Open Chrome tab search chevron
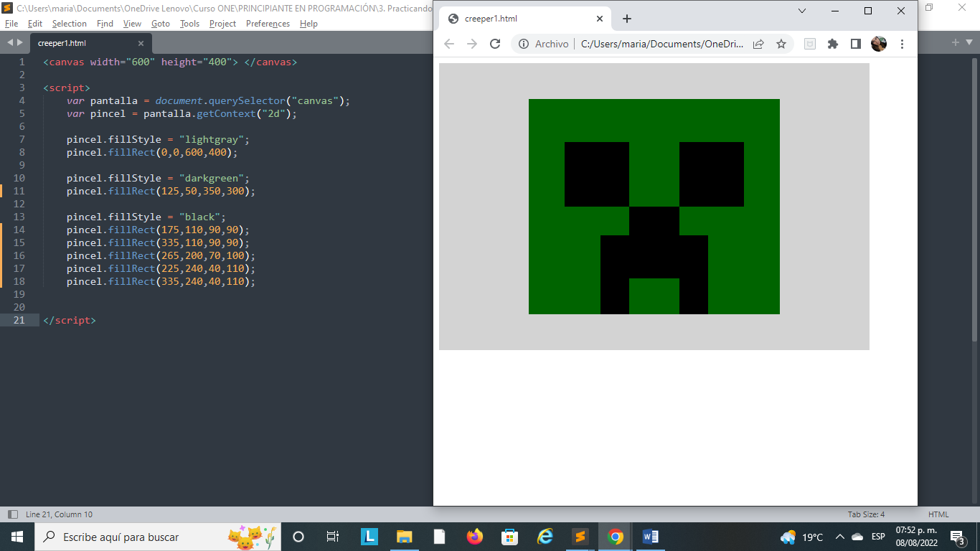Screen dimensions: 980x551 point(802,11)
